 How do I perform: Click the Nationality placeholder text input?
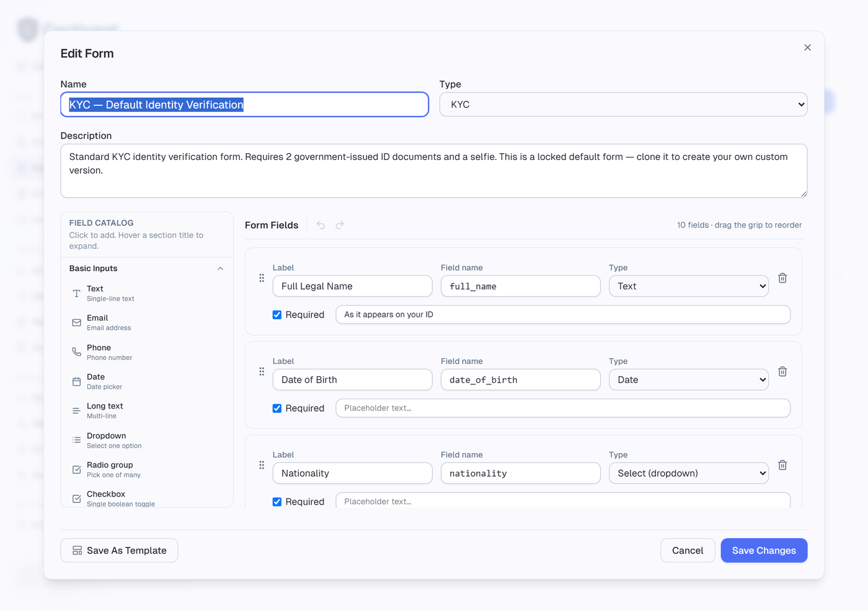pyautogui.click(x=563, y=500)
